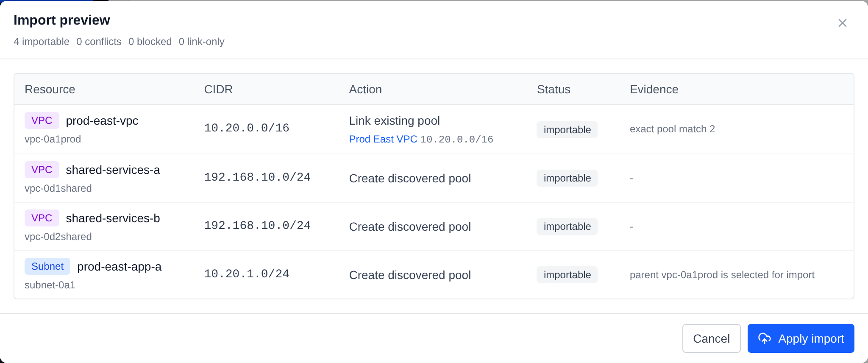The image size is (868, 363).
Task: Click the importable status badge for prod-east-app-a
Action: (567, 275)
